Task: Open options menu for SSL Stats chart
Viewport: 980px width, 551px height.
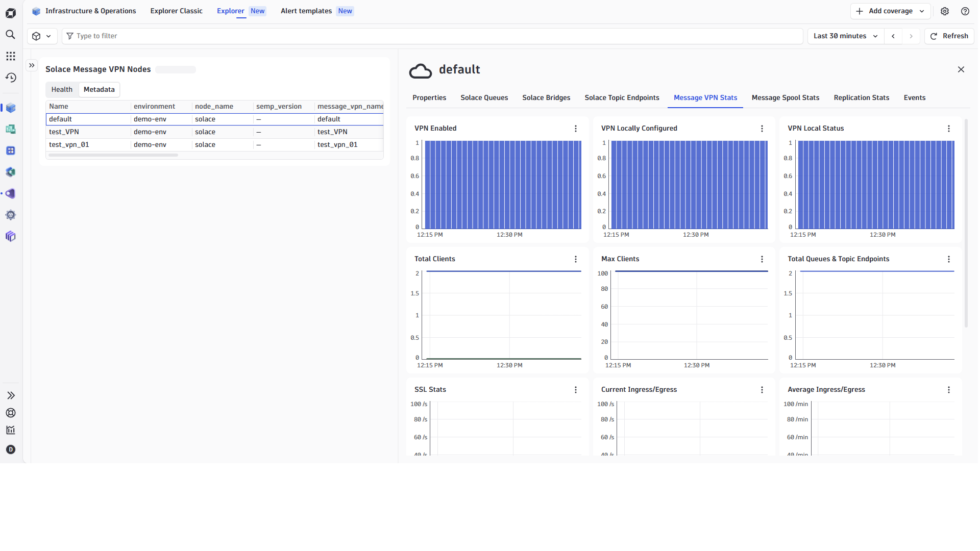Action: click(576, 390)
